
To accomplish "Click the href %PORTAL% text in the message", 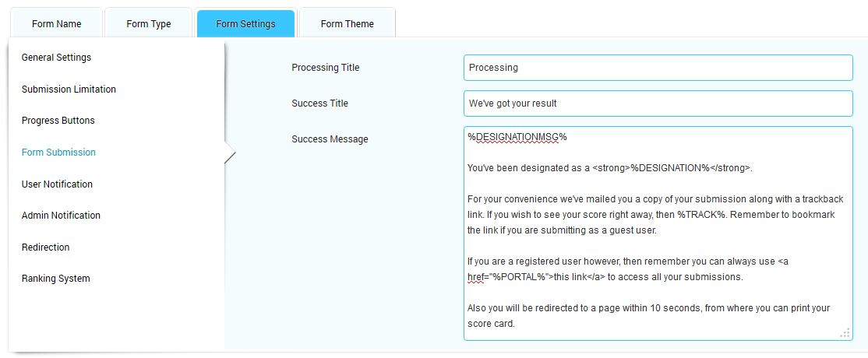I will click(506, 277).
